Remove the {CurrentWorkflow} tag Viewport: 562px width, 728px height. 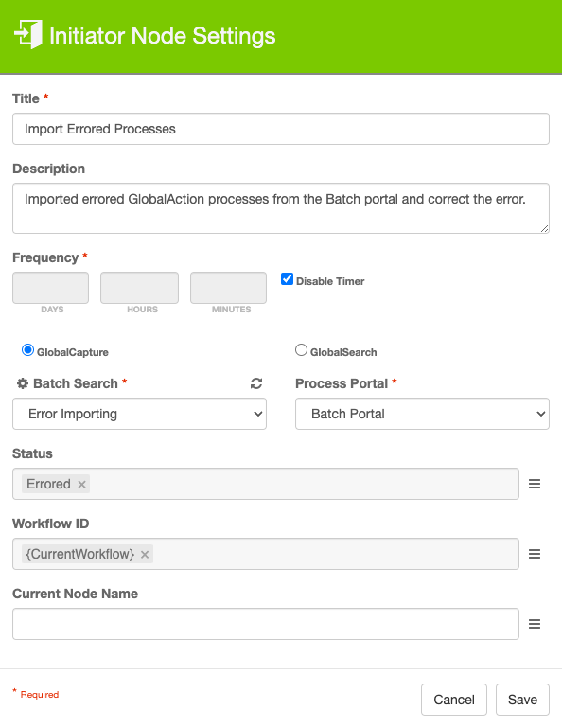pyautogui.click(x=145, y=555)
